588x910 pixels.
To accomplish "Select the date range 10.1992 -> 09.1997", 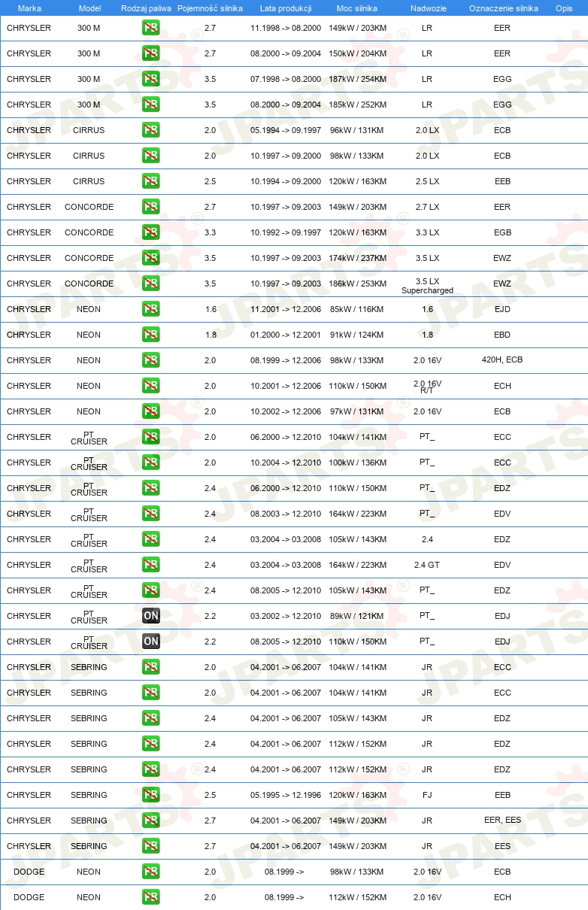I will [286, 232].
